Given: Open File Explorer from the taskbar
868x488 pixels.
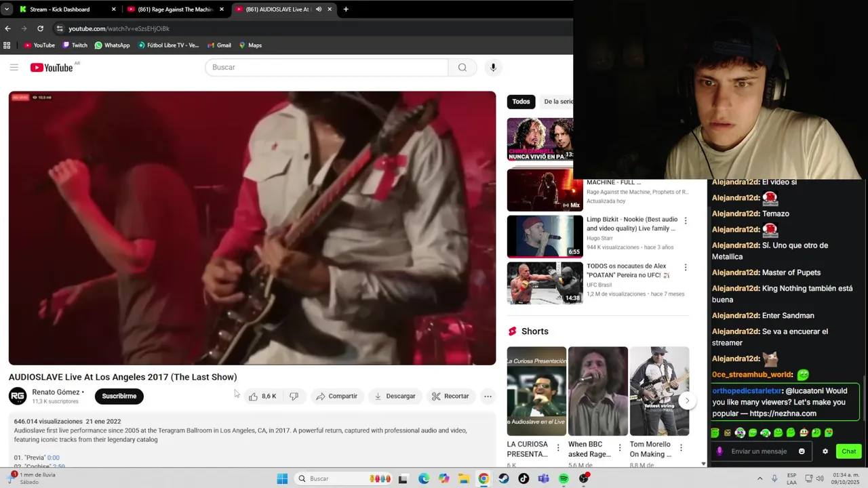Looking at the screenshot, I should click(464, 479).
